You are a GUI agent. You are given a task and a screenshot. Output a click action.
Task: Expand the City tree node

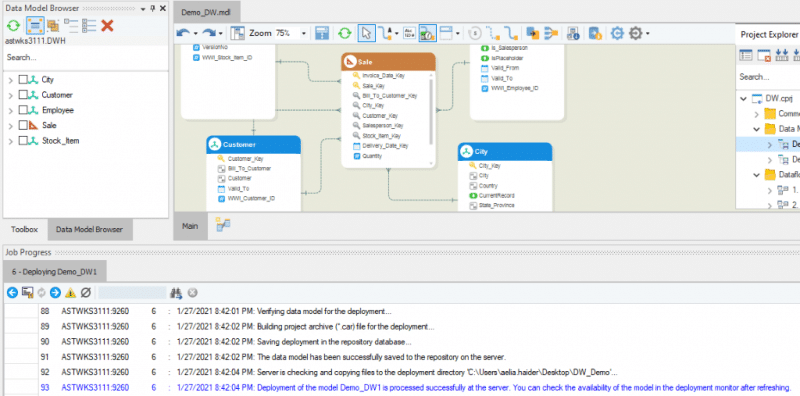[x=11, y=80]
